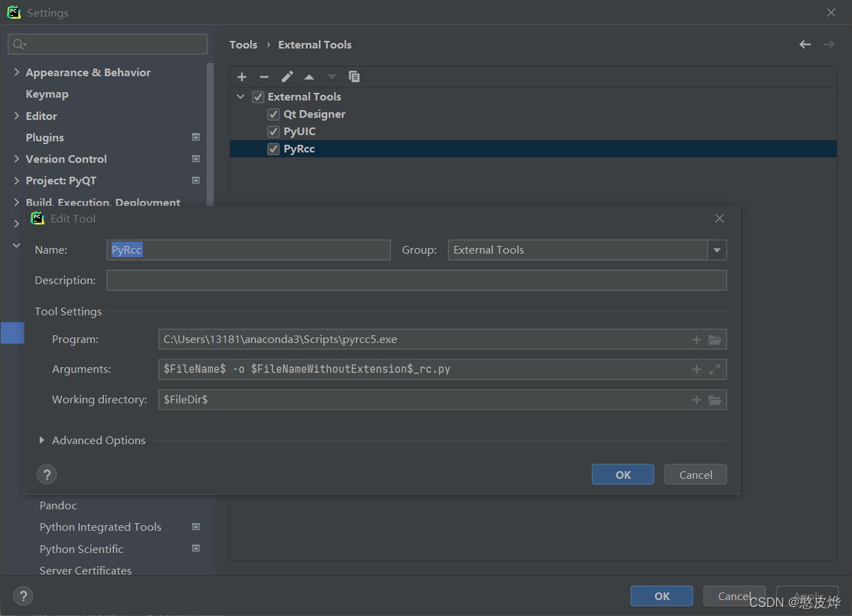The width and height of the screenshot is (852, 616).
Task: Click in the settings search field
Action: tap(107, 44)
